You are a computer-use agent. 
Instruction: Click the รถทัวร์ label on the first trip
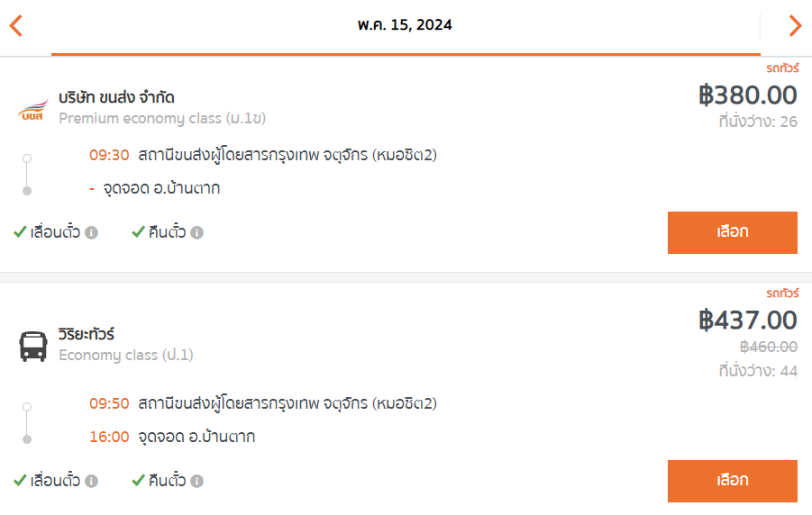pyautogui.click(x=782, y=68)
